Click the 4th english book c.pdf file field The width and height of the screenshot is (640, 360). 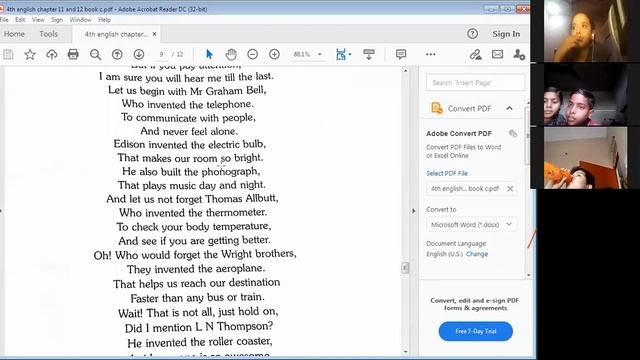[471, 189]
